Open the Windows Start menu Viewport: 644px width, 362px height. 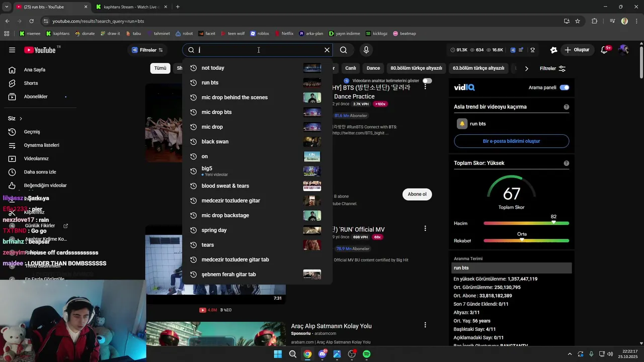pos(278,354)
